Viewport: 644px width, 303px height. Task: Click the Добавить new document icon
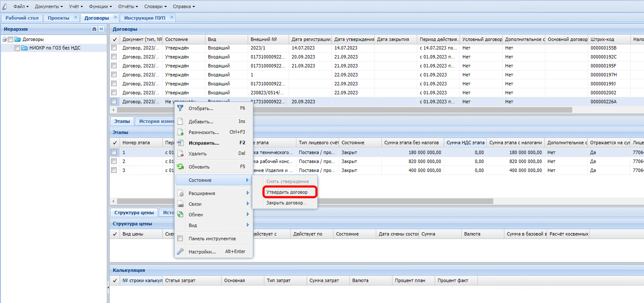pyautogui.click(x=180, y=122)
